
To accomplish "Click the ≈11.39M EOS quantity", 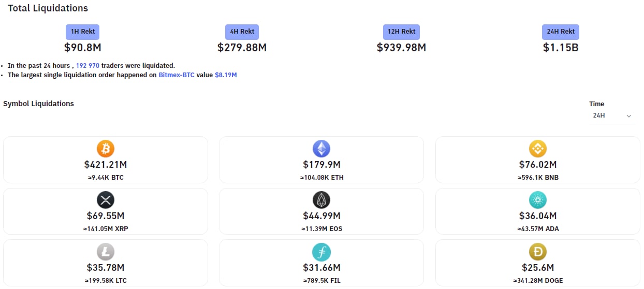I will click(x=321, y=228).
